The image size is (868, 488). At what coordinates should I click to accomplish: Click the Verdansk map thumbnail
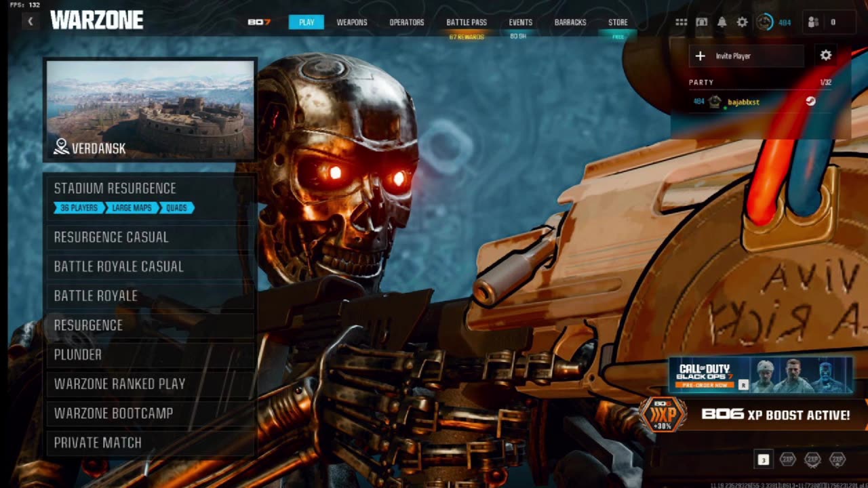pyautogui.click(x=150, y=110)
